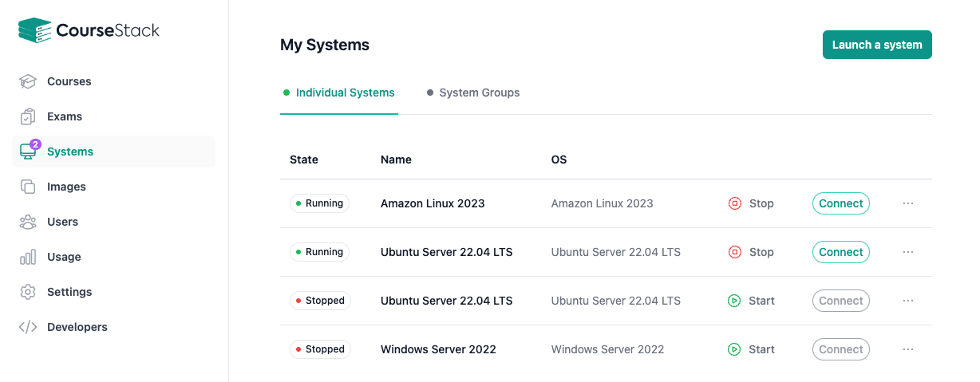Open the Usage page
Viewport: 980px width, 382px height.
click(114, 257)
